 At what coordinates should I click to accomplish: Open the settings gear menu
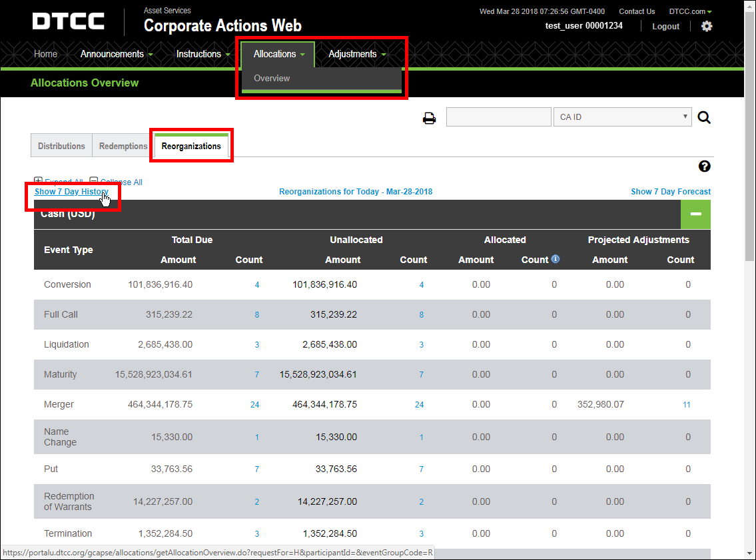707,26
